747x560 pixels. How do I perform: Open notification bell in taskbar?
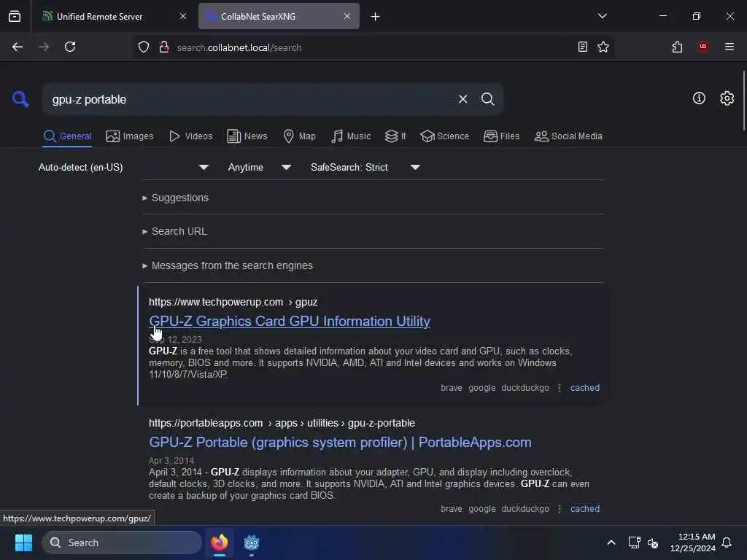727,542
